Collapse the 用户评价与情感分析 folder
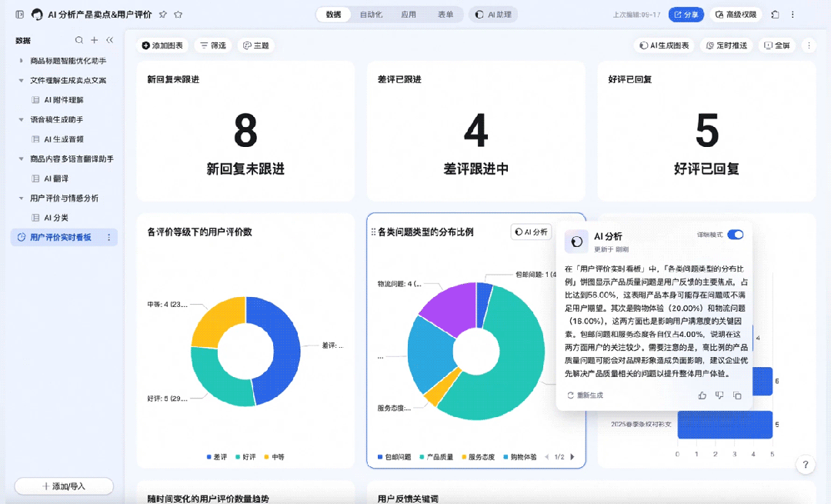 tap(22, 199)
